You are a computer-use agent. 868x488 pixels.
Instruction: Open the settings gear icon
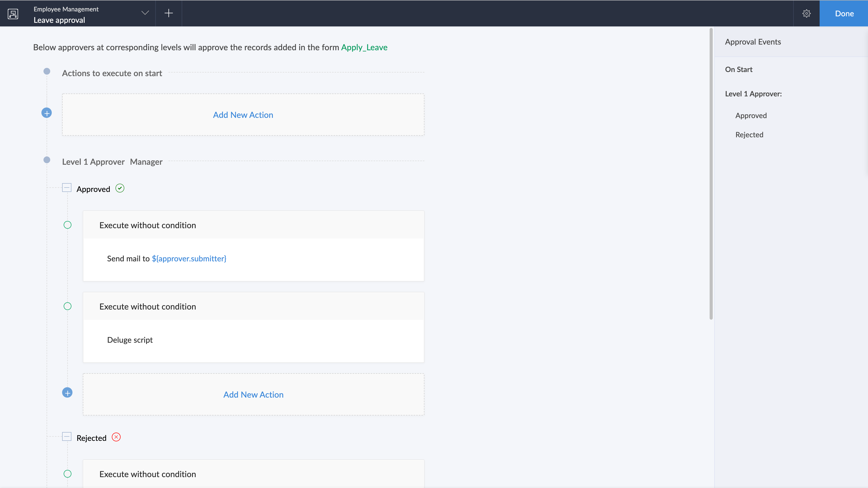coord(806,13)
